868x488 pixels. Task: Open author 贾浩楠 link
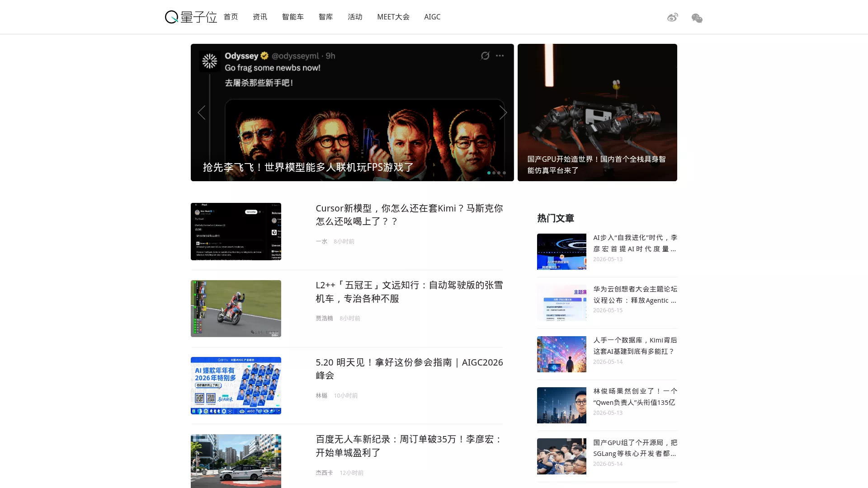coord(324,318)
